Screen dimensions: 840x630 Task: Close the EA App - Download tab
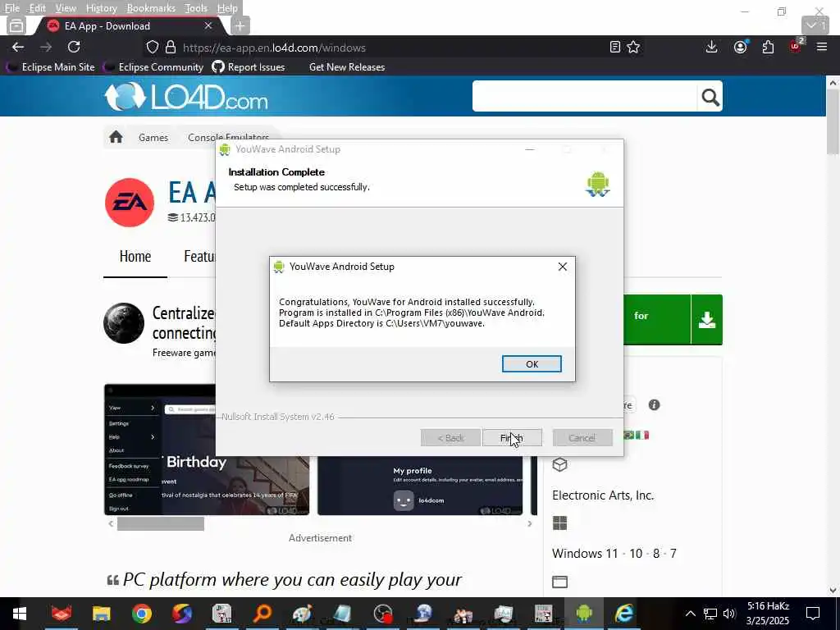point(208,25)
